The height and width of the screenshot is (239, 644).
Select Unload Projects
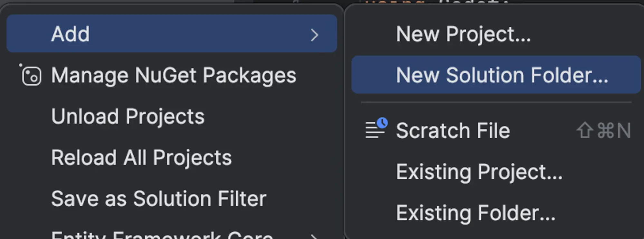tap(128, 116)
